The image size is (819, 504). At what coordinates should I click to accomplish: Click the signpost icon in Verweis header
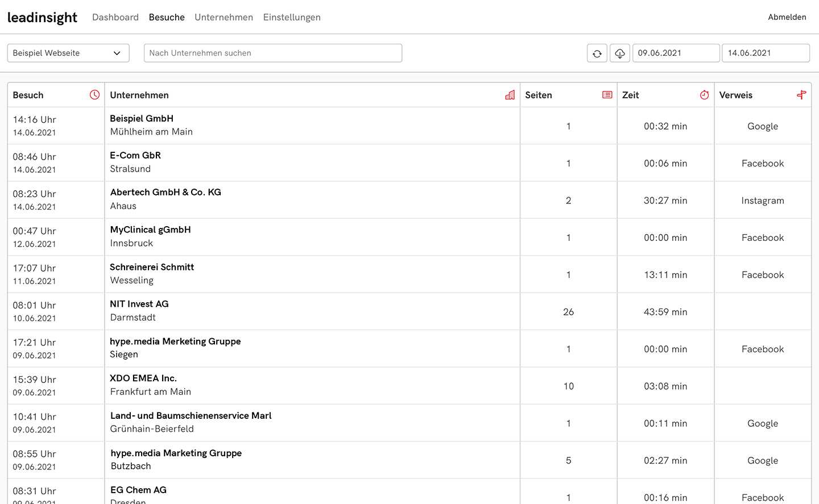(801, 95)
